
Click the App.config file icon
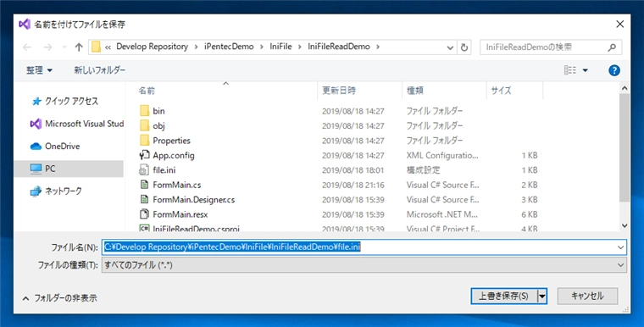click(145, 155)
